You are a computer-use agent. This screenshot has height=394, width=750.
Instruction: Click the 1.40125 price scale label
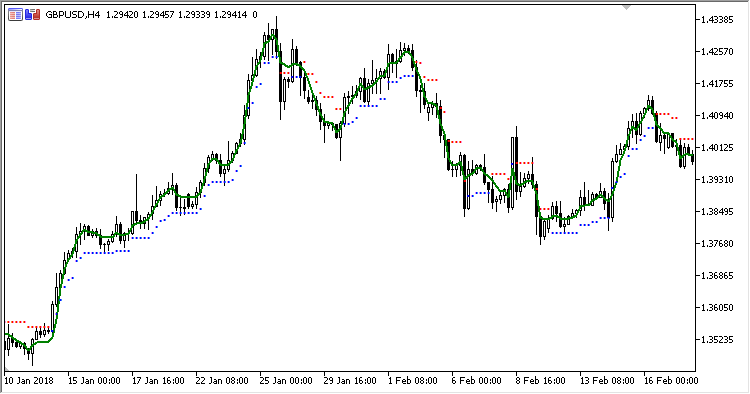(x=717, y=148)
